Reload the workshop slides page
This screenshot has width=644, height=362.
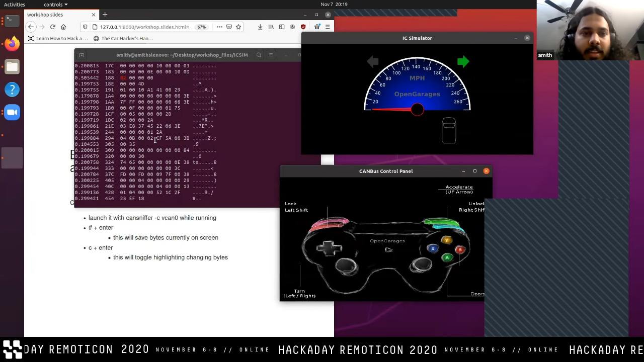pyautogui.click(x=52, y=27)
